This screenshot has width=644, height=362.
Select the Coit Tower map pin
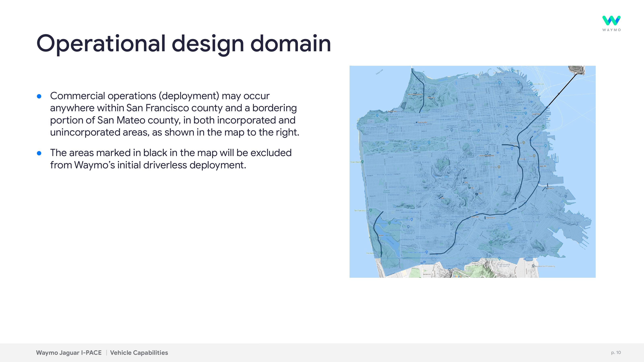pyautogui.click(x=519, y=83)
